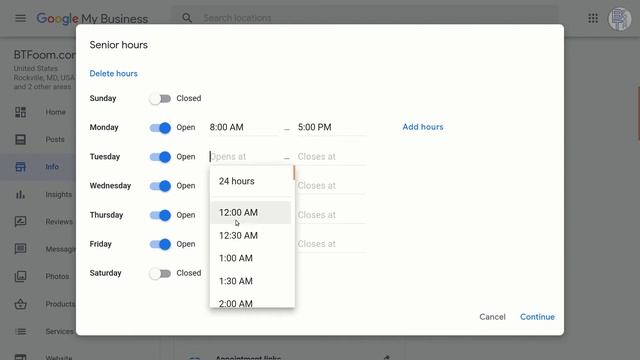This screenshot has width=640, height=360.
Task: Click Delete hours link
Action: pyautogui.click(x=113, y=73)
